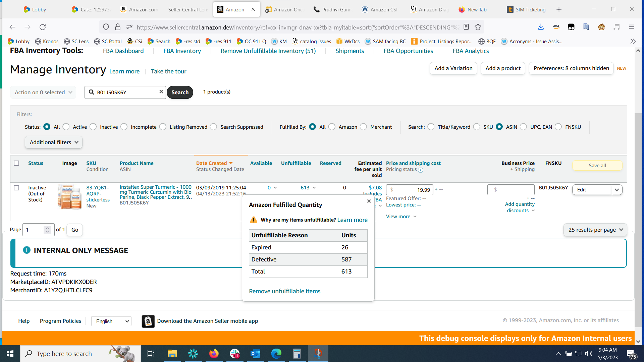This screenshot has width=644, height=362.
Task: Click the pricing status info icon
Action: (421, 170)
